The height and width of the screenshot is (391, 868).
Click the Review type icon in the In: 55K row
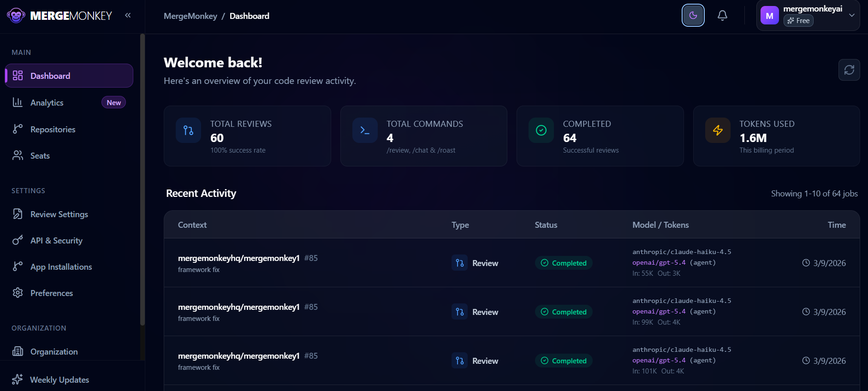(x=459, y=263)
